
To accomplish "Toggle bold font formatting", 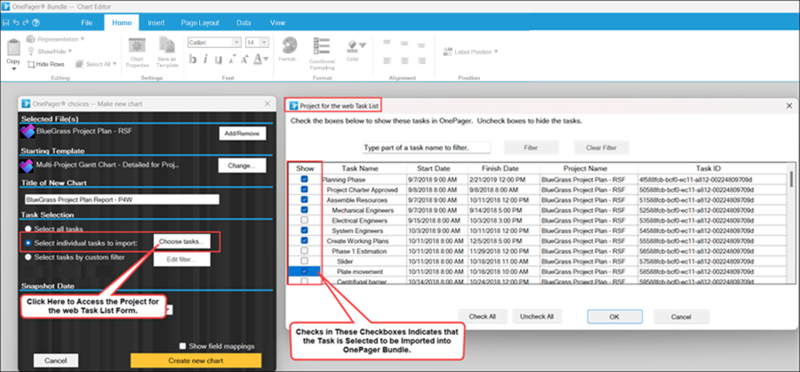I will (193, 60).
